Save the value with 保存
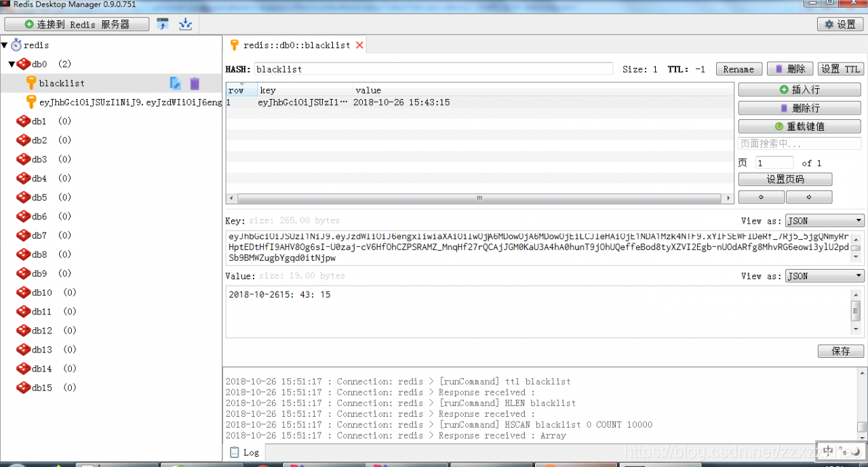The width and height of the screenshot is (868, 467). click(x=840, y=351)
